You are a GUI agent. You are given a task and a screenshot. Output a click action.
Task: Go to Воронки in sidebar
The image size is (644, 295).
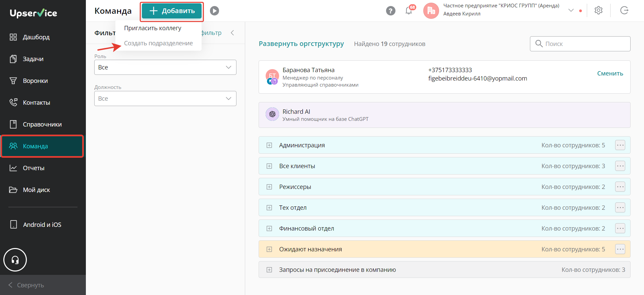[x=43, y=81]
